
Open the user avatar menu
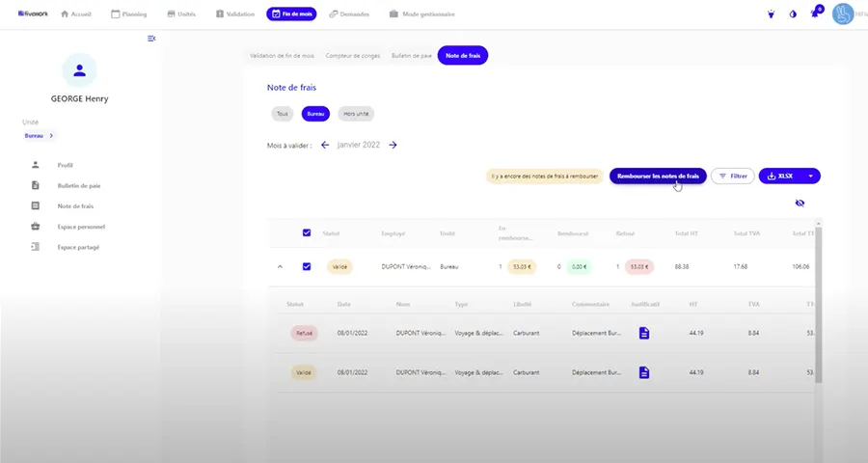click(x=843, y=14)
